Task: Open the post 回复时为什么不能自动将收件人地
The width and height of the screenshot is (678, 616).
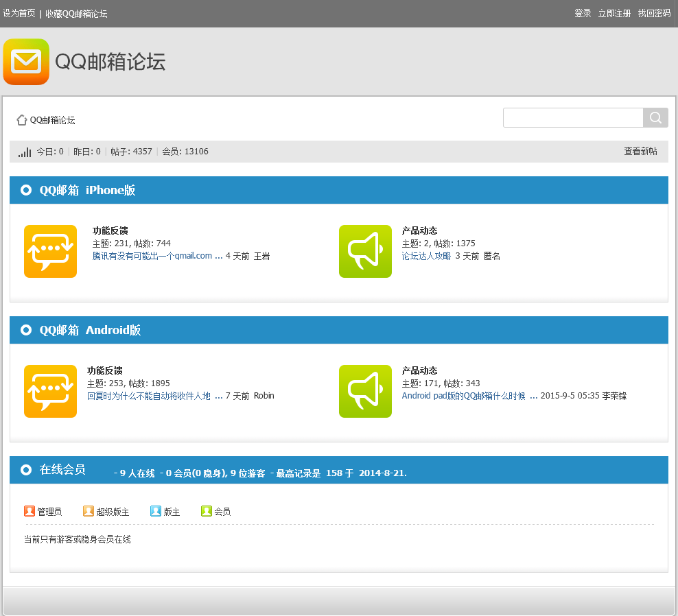Action: click(x=149, y=396)
